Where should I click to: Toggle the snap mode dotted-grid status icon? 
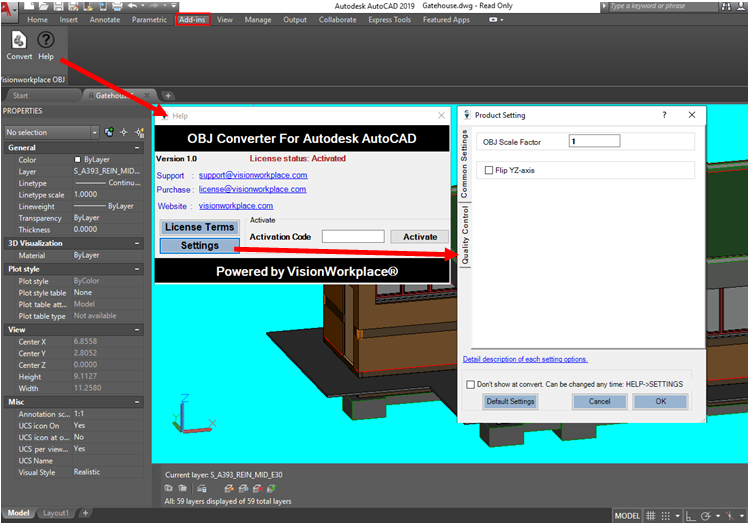click(666, 516)
